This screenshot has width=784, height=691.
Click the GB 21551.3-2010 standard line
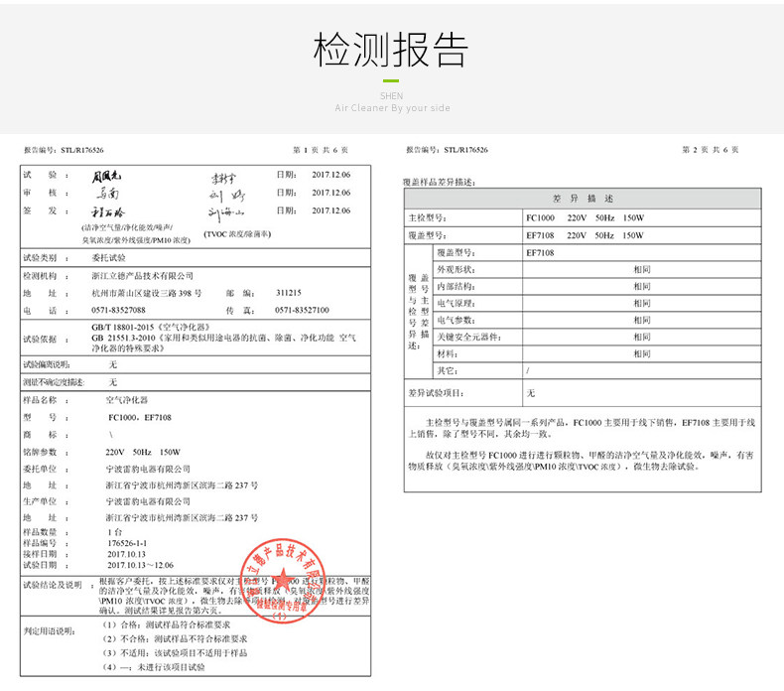(223, 343)
